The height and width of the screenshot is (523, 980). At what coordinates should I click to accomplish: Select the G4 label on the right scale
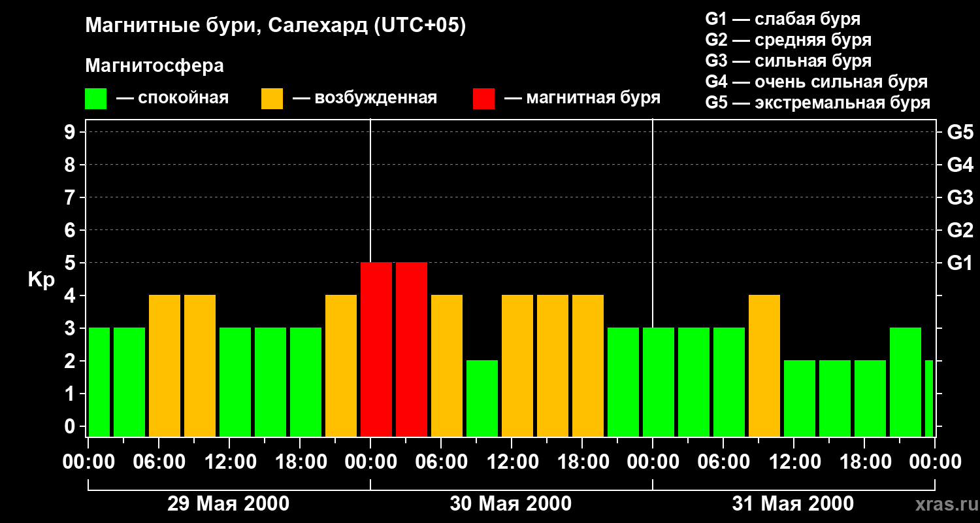coord(960,165)
